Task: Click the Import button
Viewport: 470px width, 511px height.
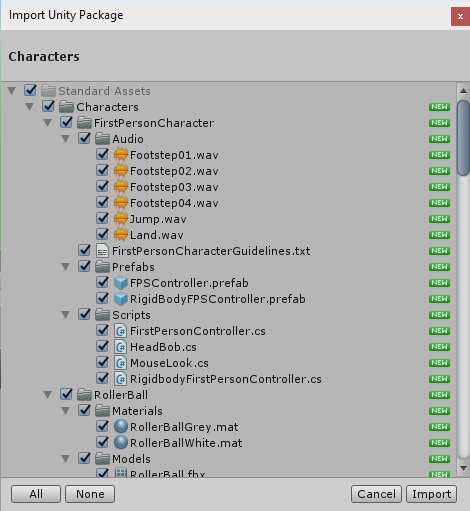Action: tap(431, 494)
